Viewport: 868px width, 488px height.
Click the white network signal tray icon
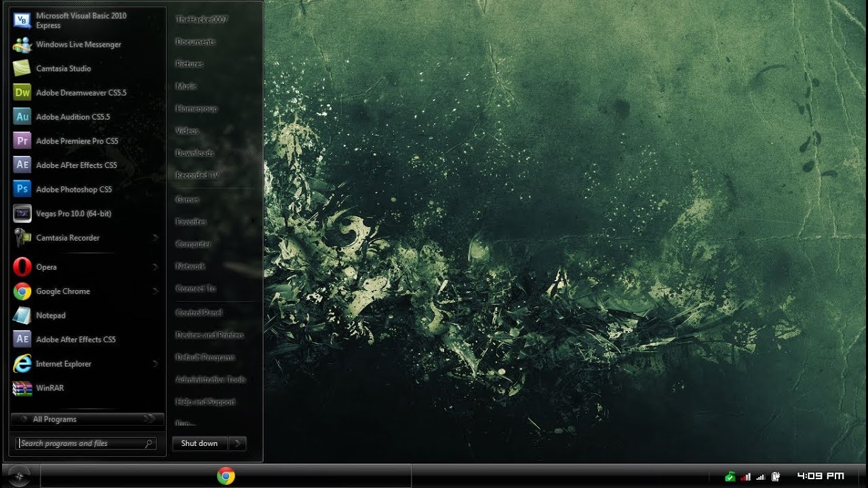pyautogui.click(x=761, y=476)
